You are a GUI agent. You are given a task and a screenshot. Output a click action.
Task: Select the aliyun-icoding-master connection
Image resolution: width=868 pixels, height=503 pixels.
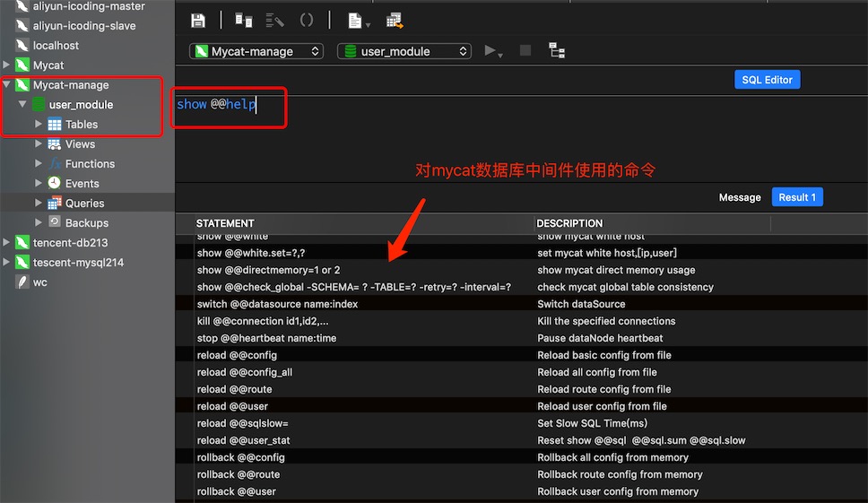point(89,6)
